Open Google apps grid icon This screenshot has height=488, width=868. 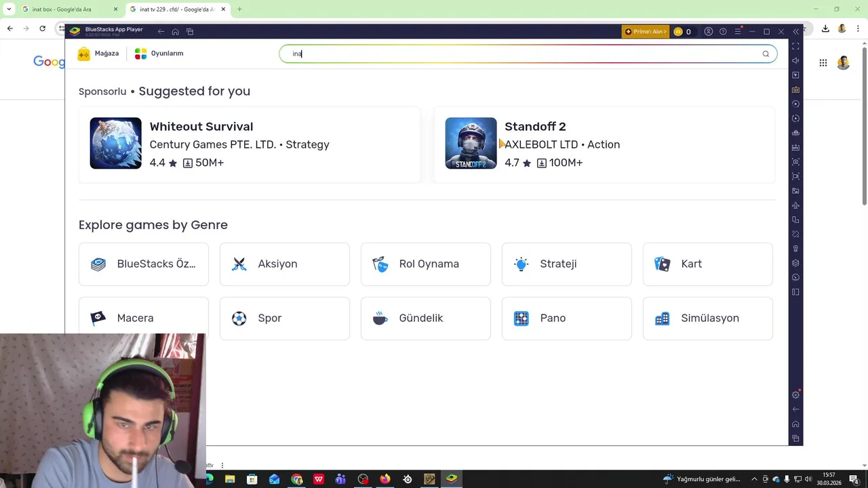(x=823, y=63)
